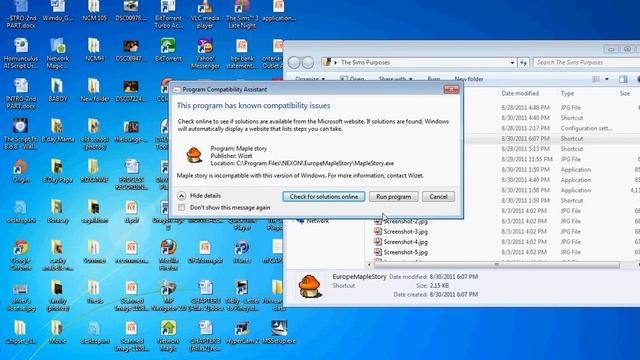Close the Program Compatibility Assistant window
Screen dimensions: 640x360
point(451,89)
